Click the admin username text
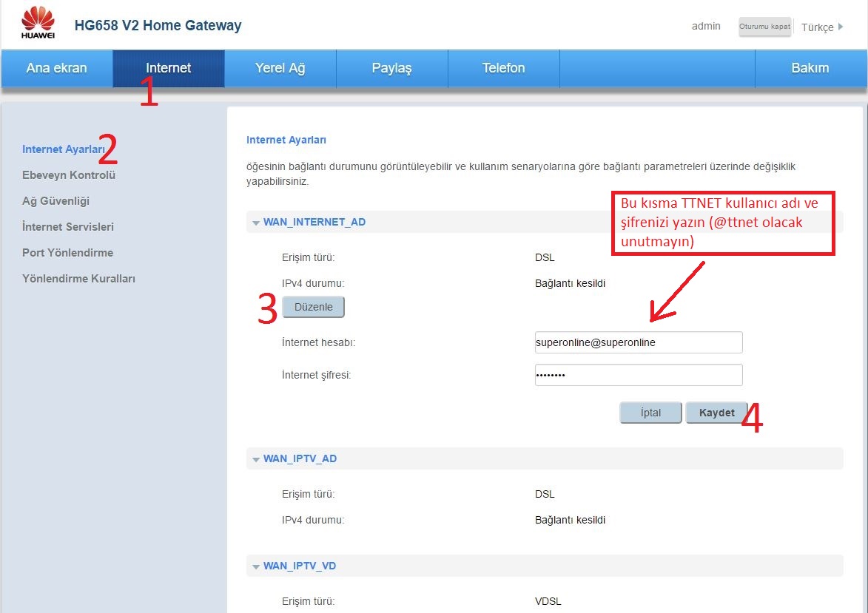The width and height of the screenshot is (868, 613). tap(706, 26)
